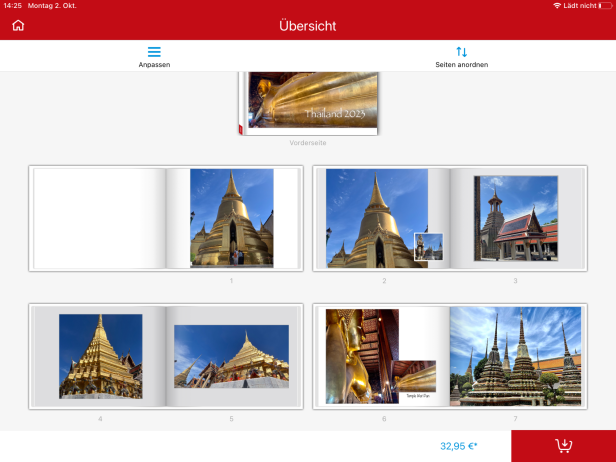Tap the page number 1 label
The width and height of the screenshot is (616, 462).
click(x=231, y=280)
